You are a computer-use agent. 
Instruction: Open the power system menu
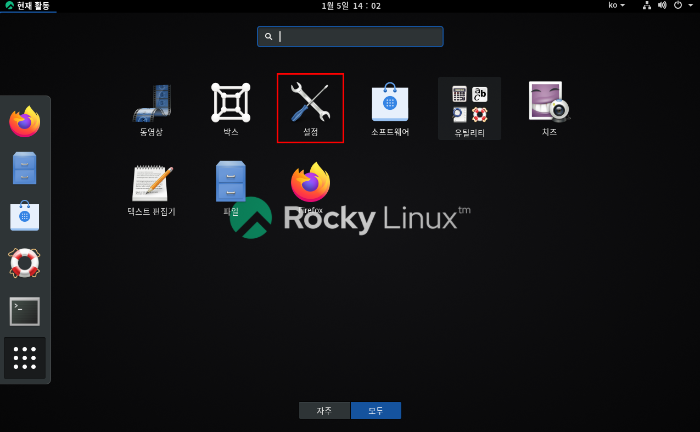coord(683,5)
